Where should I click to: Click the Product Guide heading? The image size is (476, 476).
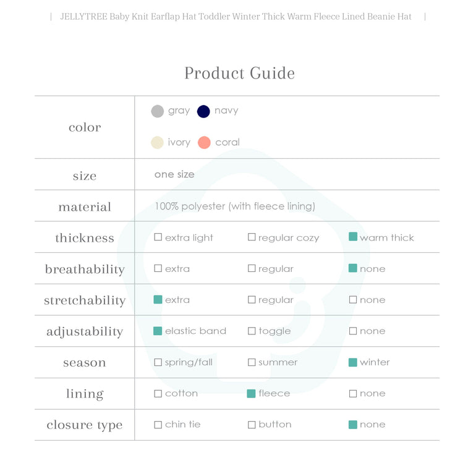(x=239, y=73)
